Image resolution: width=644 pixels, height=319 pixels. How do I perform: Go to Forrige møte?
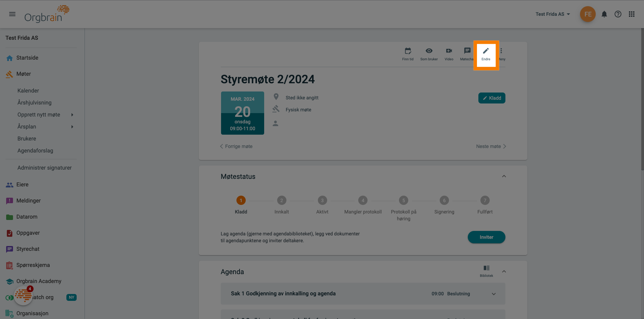click(236, 146)
